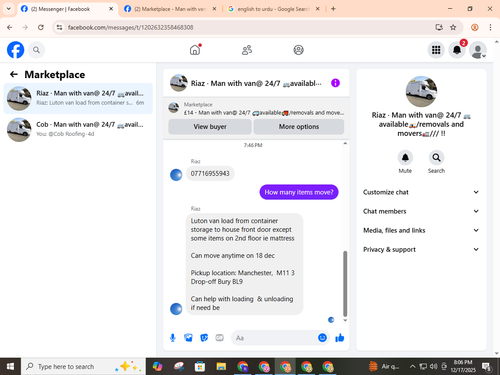Click the address bar URL
500x375 pixels.
click(x=130, y=27)
